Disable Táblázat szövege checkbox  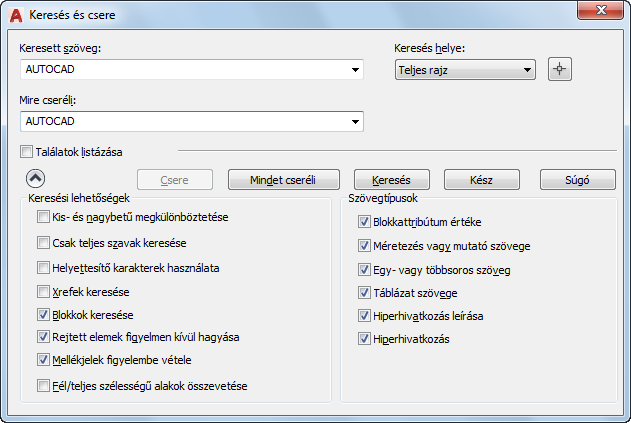point(364,293)
